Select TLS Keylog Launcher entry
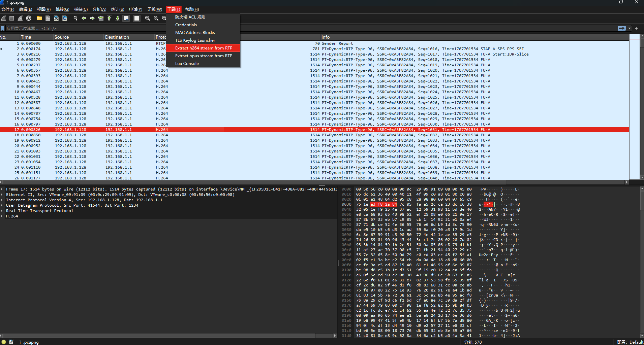 tap(204, 40)
